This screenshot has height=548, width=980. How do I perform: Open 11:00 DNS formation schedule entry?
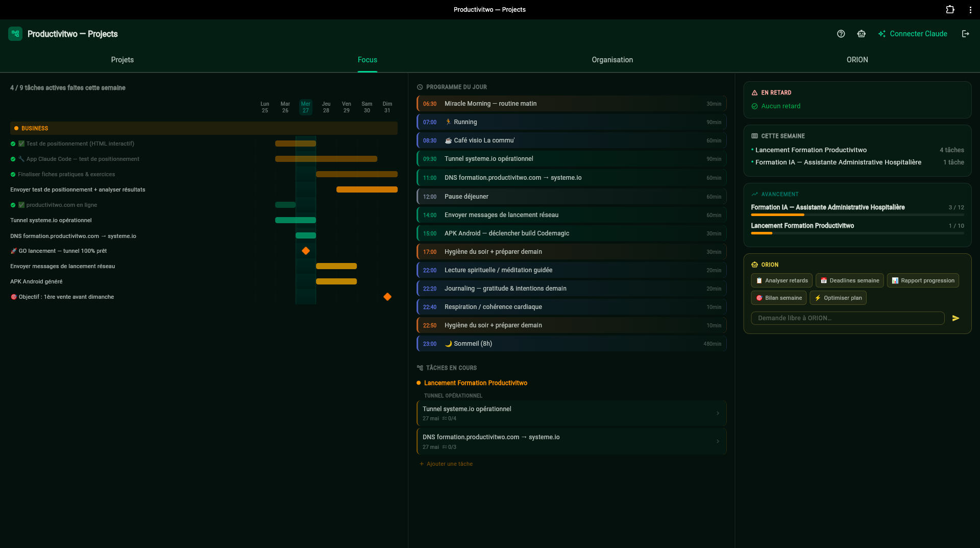coord(572,178)
